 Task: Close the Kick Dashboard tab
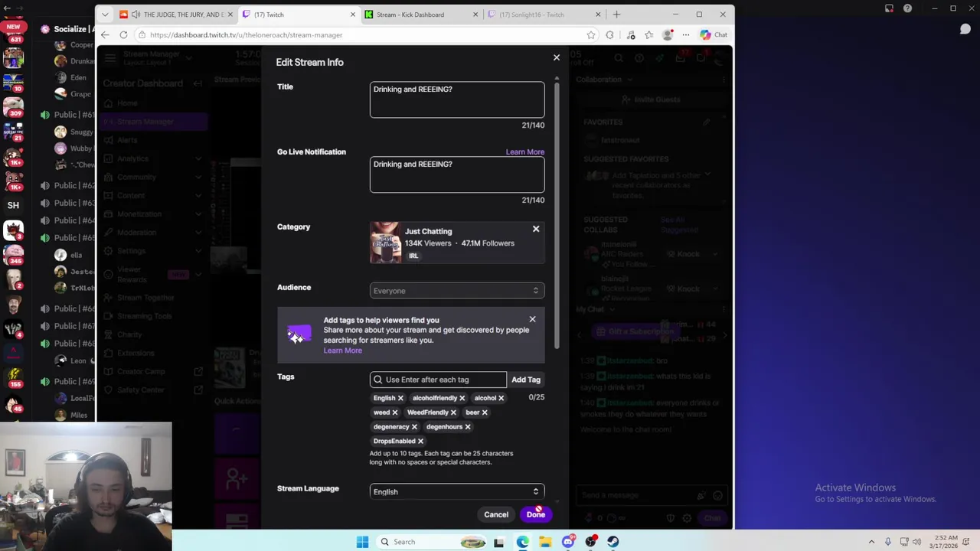click(x=475, y=15)
